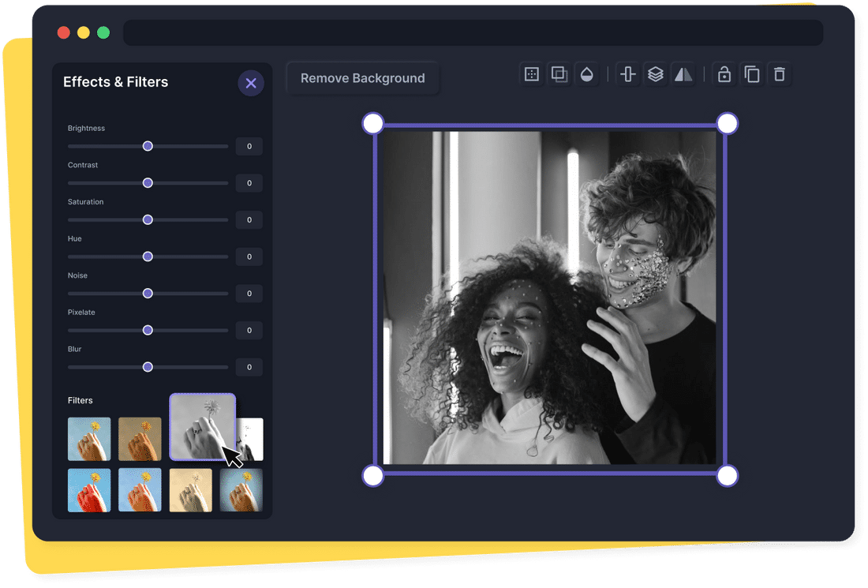The image size is (868, 588).
Task: Click the Contrast value field
Action: (249, 182)
